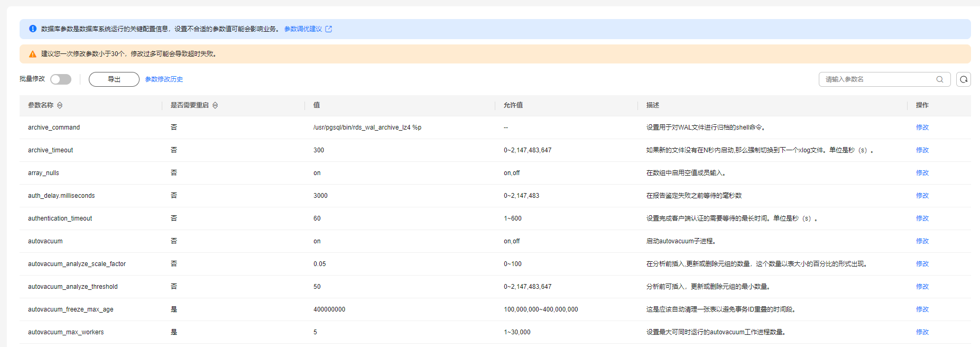Edit autovacuum_freeze_max_age via 修改 link
The image size is (980, 347).
(922, 309)
